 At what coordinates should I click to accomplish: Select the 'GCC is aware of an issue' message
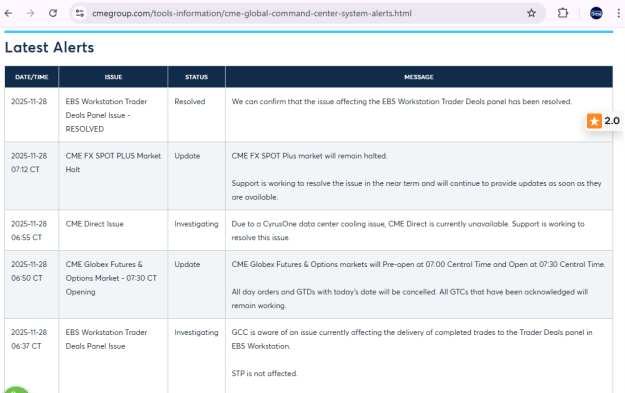click(412, 339)
